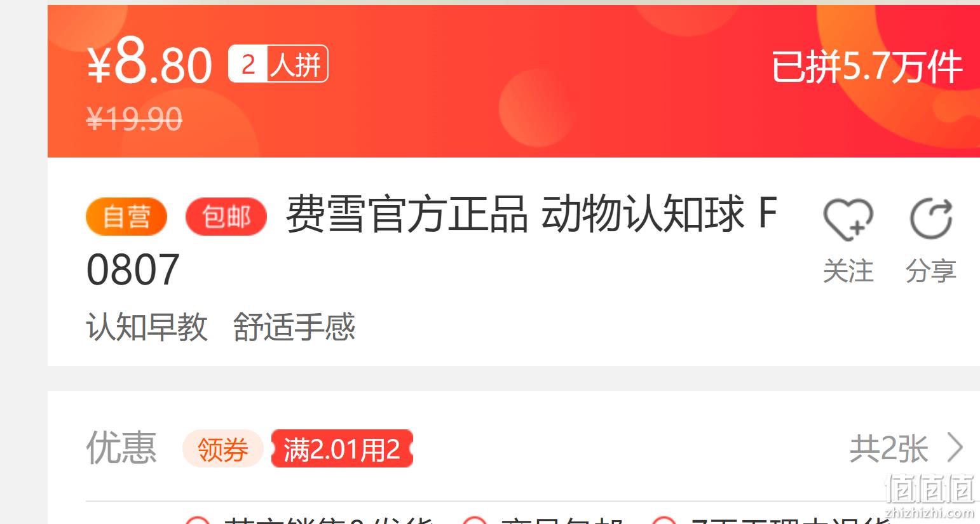Select the 认知早教 feature tag

(x=147, y=326)
